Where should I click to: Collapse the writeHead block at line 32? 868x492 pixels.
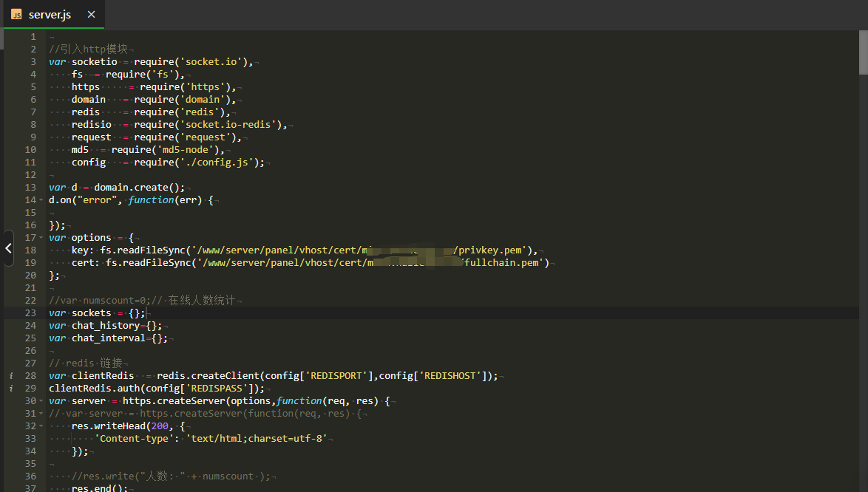coord(41,426)
